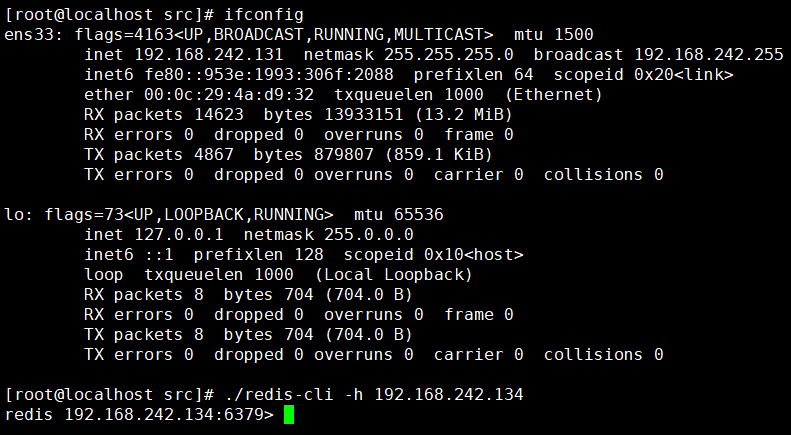791x435 pixels.
Task: Click the 13.2 MiB received size
Action: 464,115
